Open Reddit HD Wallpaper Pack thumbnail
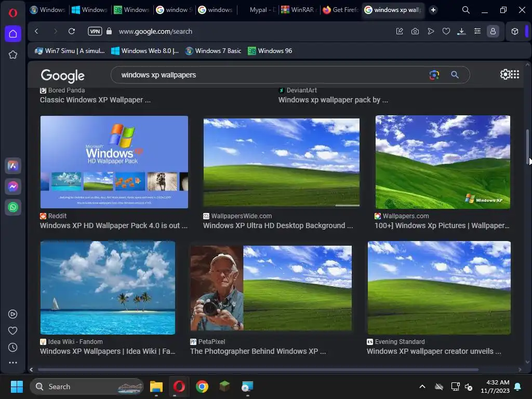 coord(114,162)
